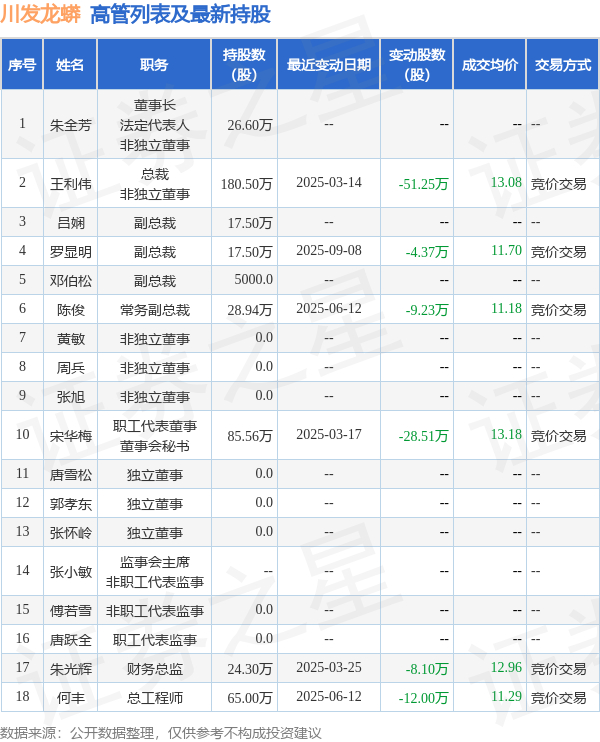Image resolution: width=600 pixels, height=742 pixels.
Task: Click the name 张怀岭
Action: click(x=71, y=533)
